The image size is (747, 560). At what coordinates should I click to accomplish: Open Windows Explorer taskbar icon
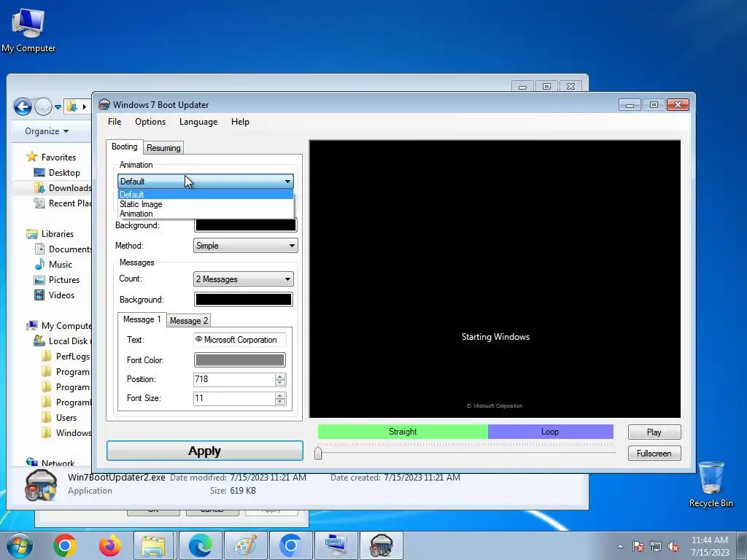point(153,545)
